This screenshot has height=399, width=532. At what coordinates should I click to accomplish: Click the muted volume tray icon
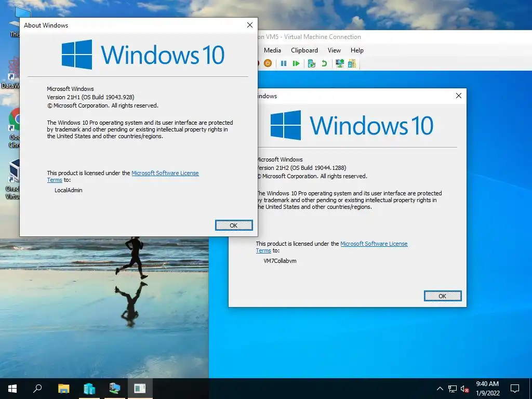pos(464,389)
